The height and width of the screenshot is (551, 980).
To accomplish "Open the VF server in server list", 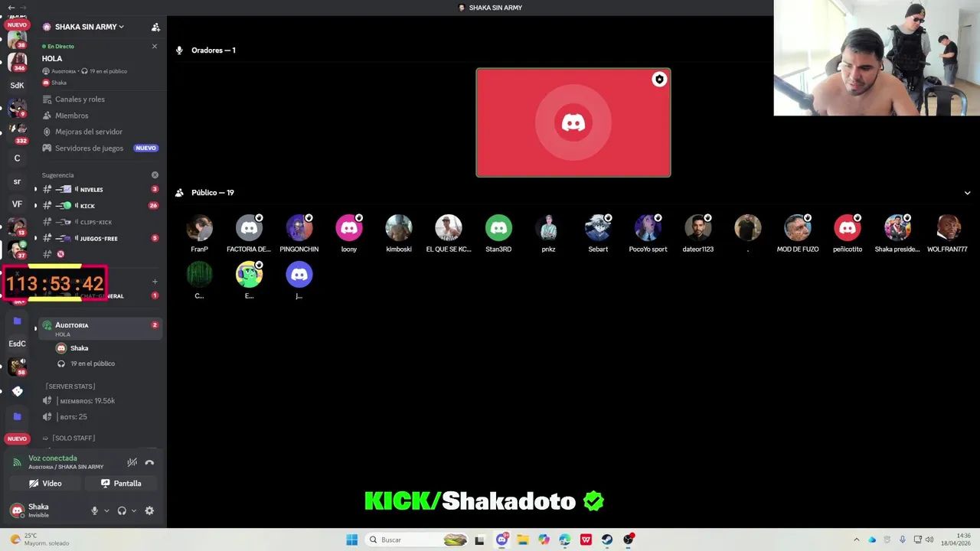I will click(17, 204).
